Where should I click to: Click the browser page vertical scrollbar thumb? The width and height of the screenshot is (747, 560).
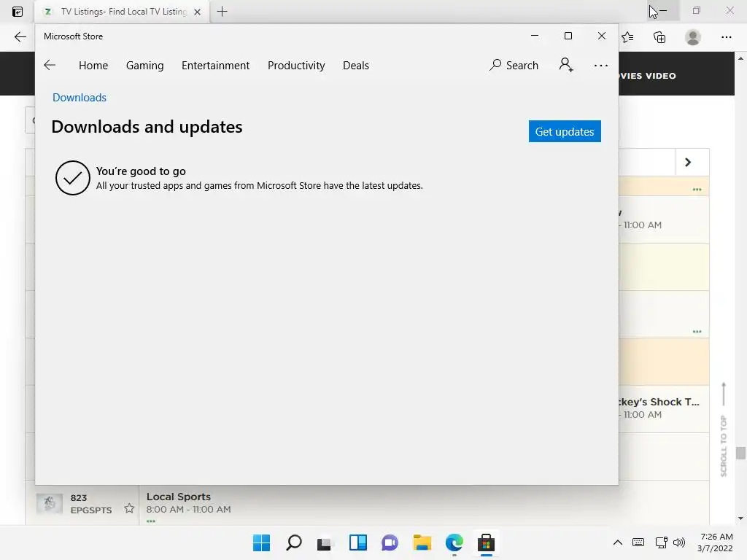(740, 453)
